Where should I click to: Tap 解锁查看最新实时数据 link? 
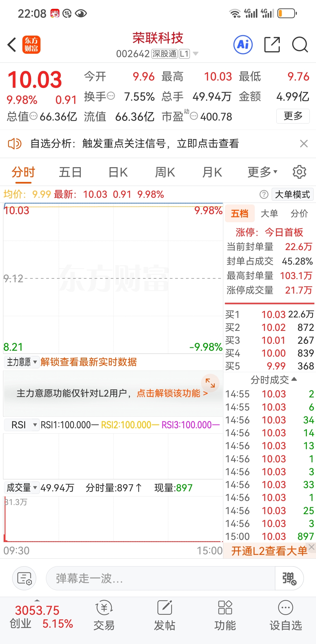(x=89, y=362)
